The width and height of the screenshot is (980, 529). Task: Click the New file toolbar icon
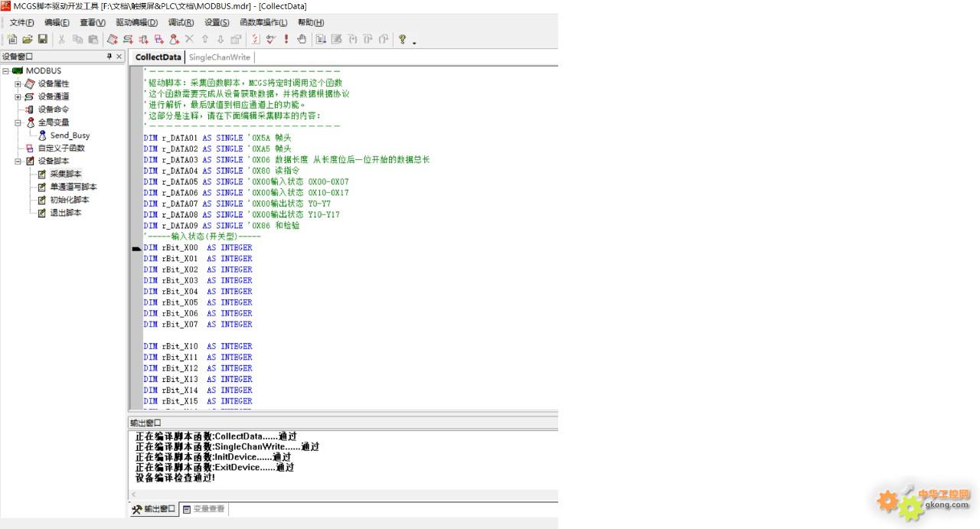12,39
